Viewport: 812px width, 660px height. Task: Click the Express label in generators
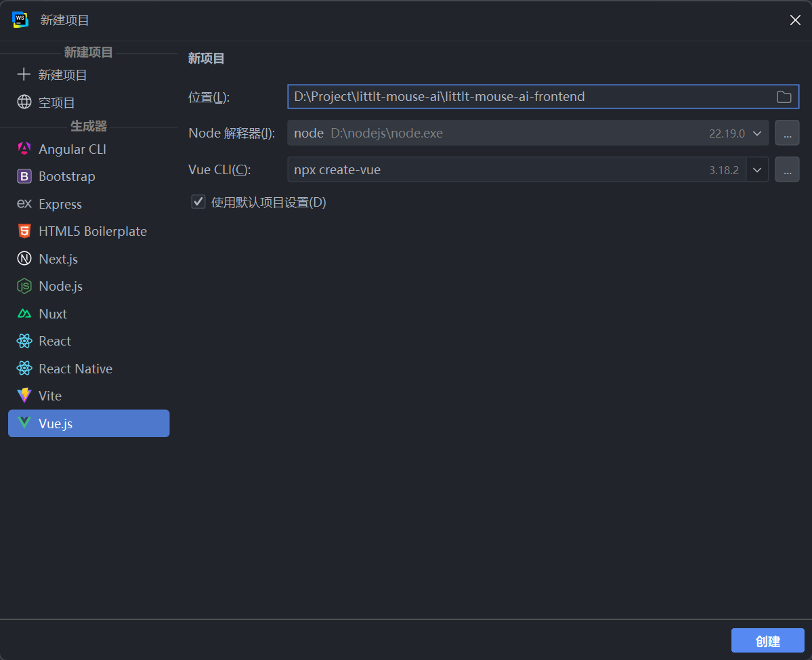tap(60, 204)
